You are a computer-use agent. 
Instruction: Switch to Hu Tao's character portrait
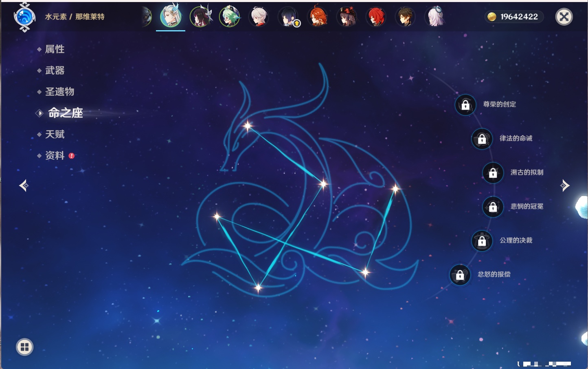coord(347,17)
